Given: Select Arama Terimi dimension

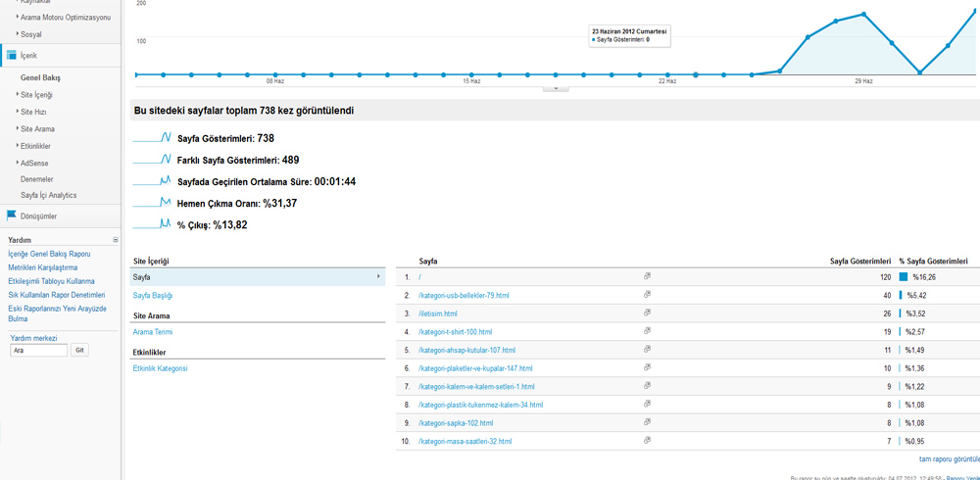Looking at the screenshot, I should [x=153, y=332].
